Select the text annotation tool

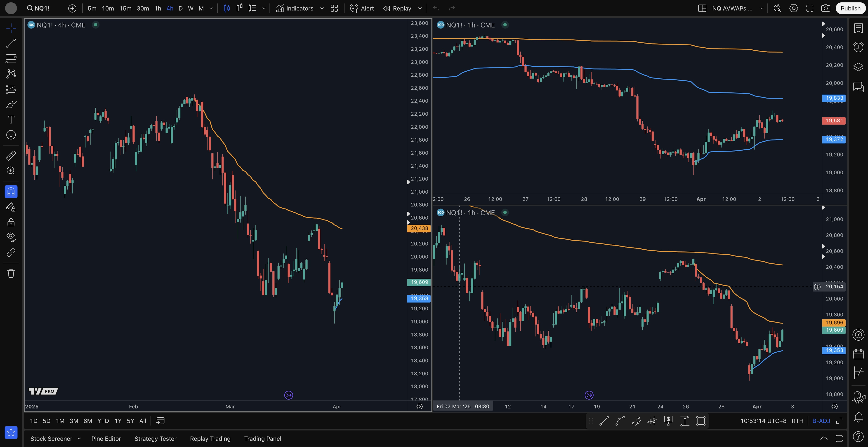point(11,119)
